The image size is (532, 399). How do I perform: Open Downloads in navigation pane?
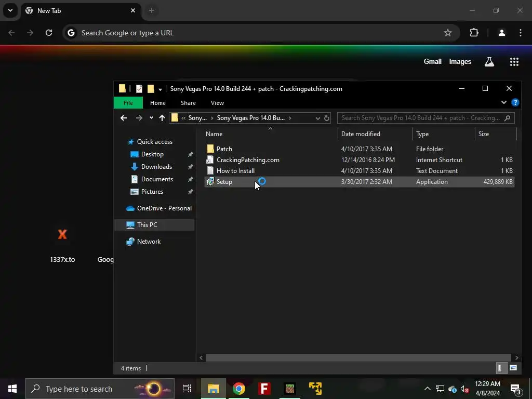click(x=156, y=167)
